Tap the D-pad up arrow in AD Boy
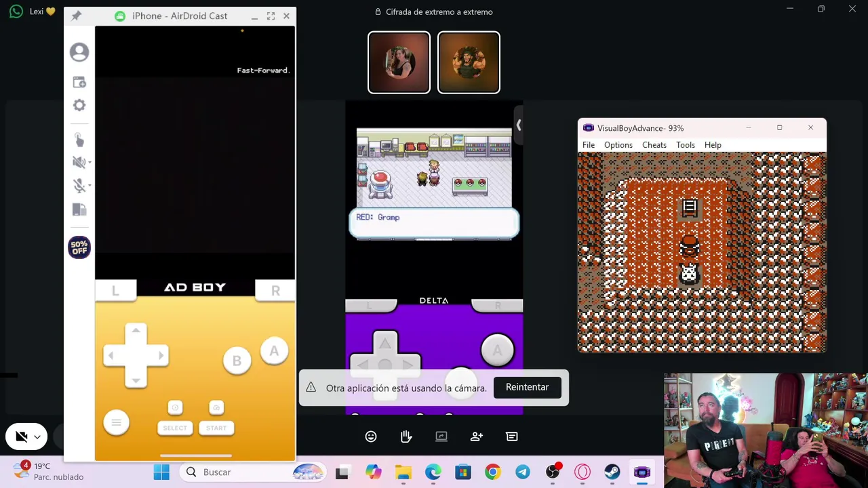868x488 pixels. [x=136, y=331]
